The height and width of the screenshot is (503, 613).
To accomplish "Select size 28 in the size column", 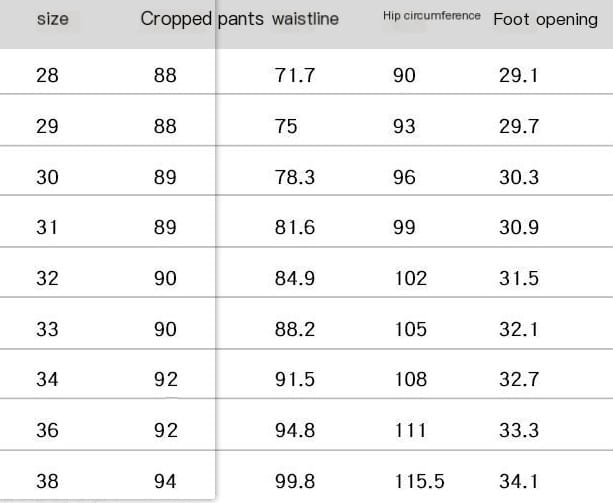I will (x=47, y=75).
